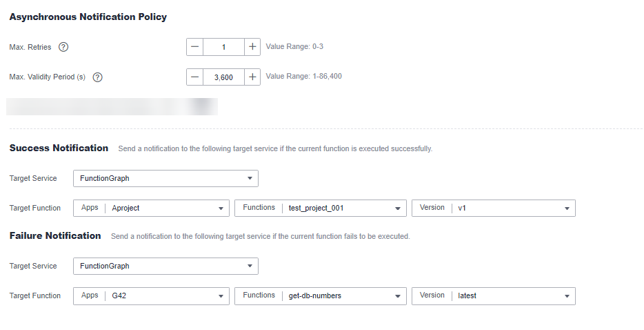Click the arrow of the G42 Apps dropdown
Screen dimensions: 644x330
pos(221,296)
